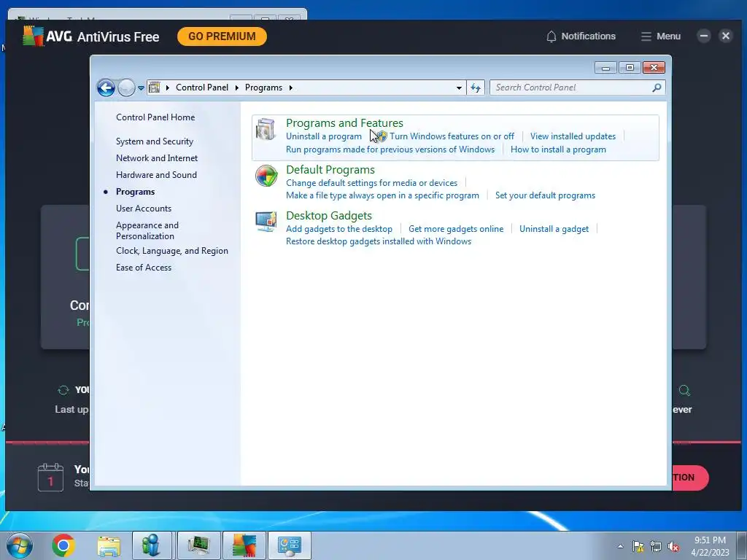
Task: Select Programs in the left sidebar
Action: click(x=135, y=192)
